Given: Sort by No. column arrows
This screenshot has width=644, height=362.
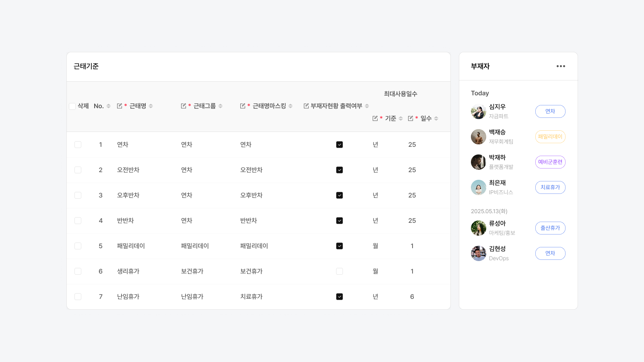Looking at the screenshot, I should (x=109, y=106).
